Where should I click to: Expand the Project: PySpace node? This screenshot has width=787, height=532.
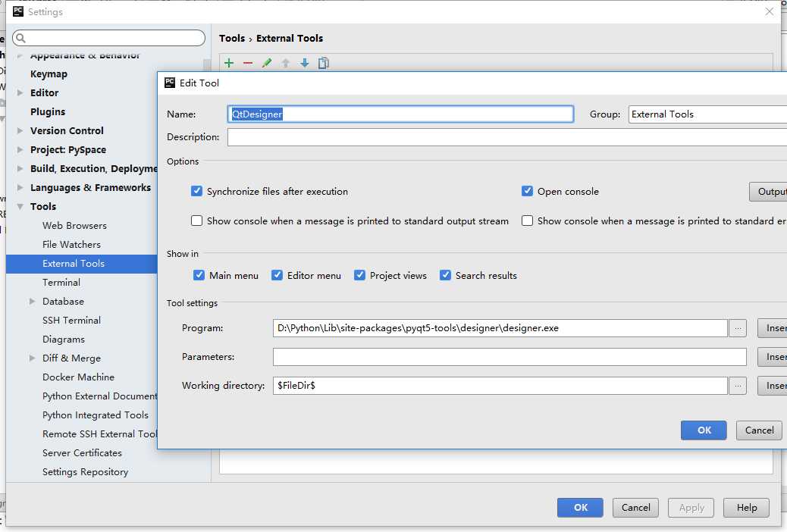point(20,149)
